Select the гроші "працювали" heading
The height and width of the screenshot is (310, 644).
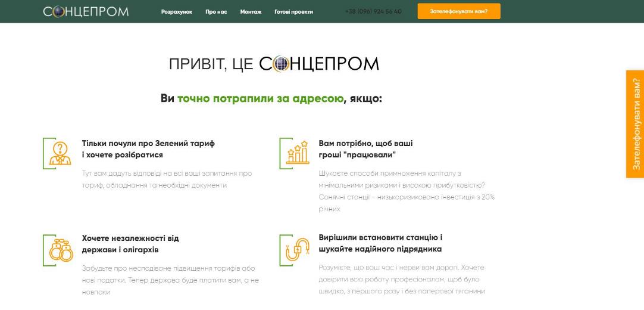pos(365,149)
